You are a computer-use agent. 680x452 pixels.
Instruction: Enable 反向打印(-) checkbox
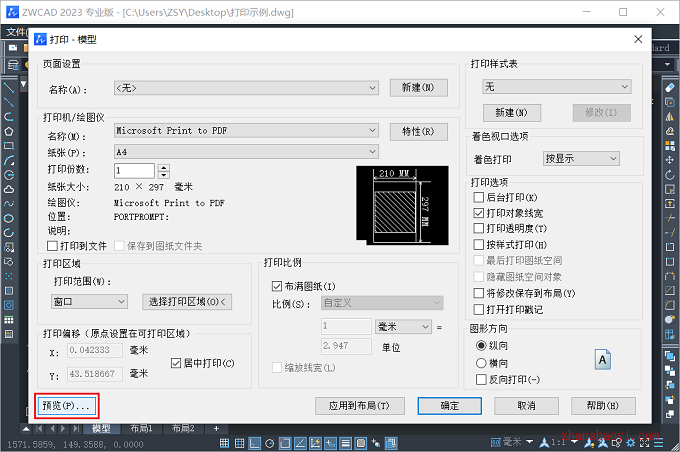[481, 380]
